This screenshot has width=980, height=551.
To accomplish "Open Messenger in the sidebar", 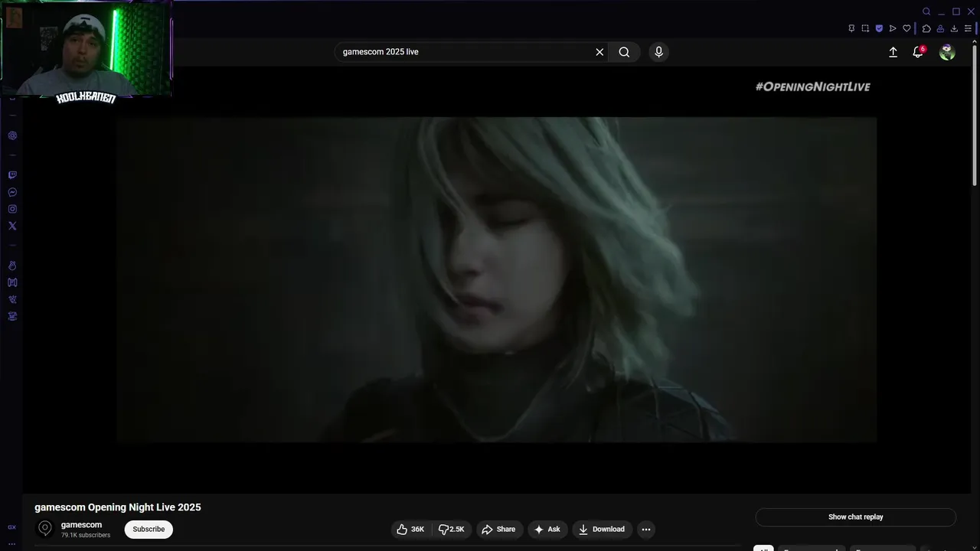I will click(12, 193).
